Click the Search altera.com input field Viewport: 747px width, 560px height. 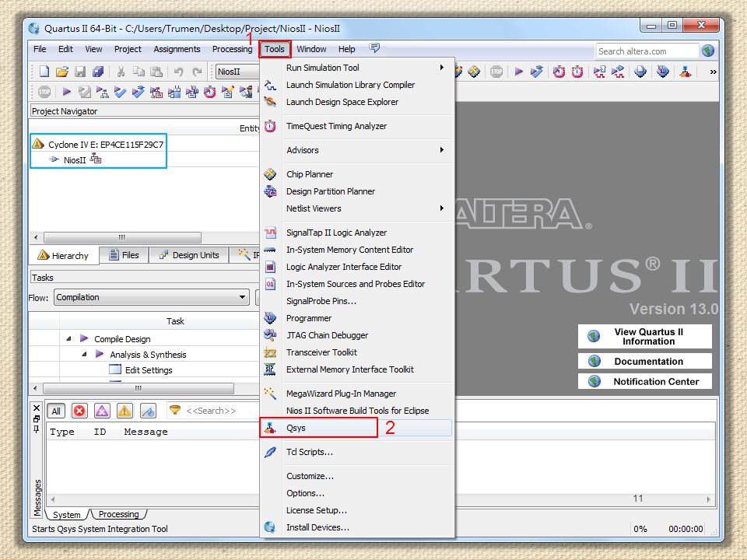tap(647, 51)
